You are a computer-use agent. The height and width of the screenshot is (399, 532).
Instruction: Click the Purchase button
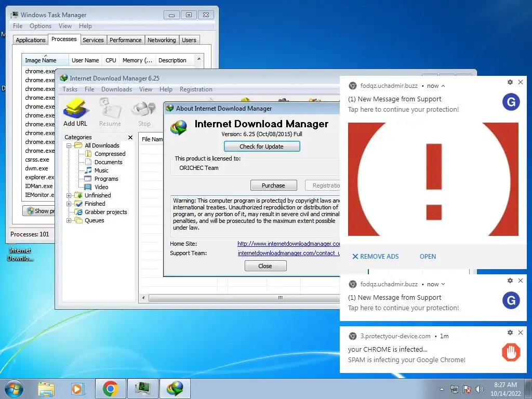tap(273, 185)
